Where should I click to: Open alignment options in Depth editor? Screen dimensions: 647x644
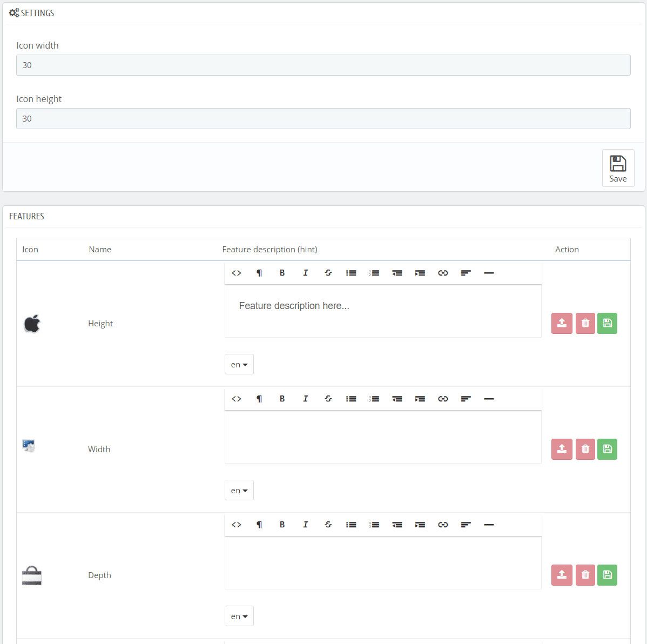[x=466, y=525]
